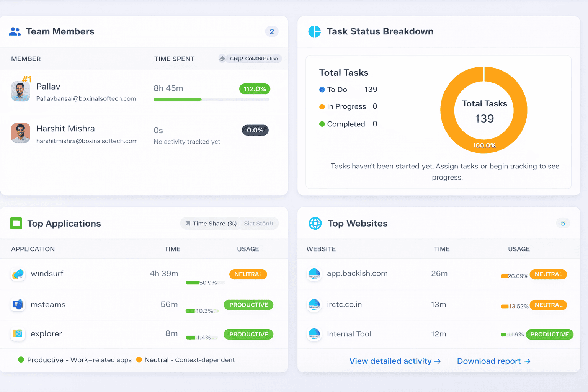Click the Top Websites globe icon
This screenshot has width=588, height=392.
click(315, 223)
